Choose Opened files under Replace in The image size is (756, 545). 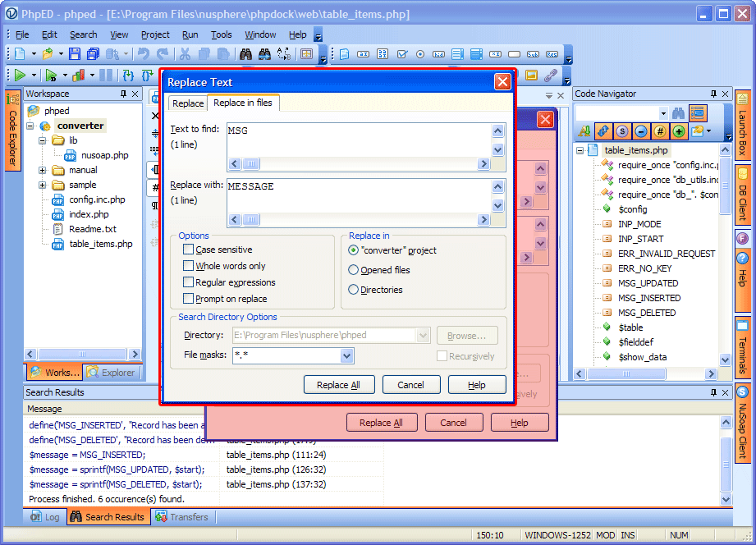tap(354, 269)
